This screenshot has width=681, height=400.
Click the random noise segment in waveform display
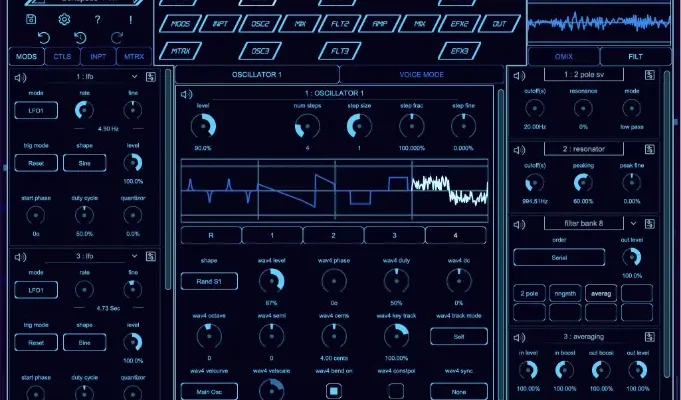coord(449,190)
